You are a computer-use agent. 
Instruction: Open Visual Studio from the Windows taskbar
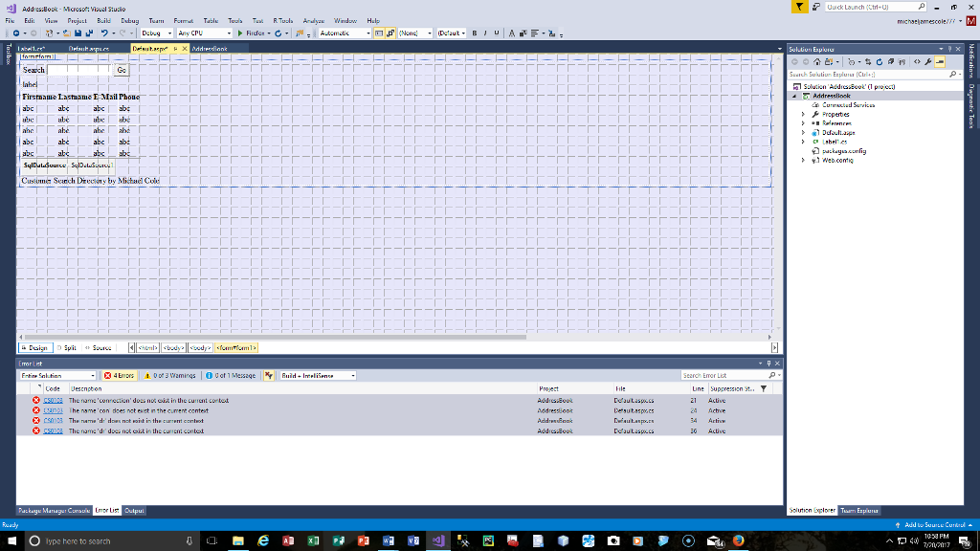point(437,540)
